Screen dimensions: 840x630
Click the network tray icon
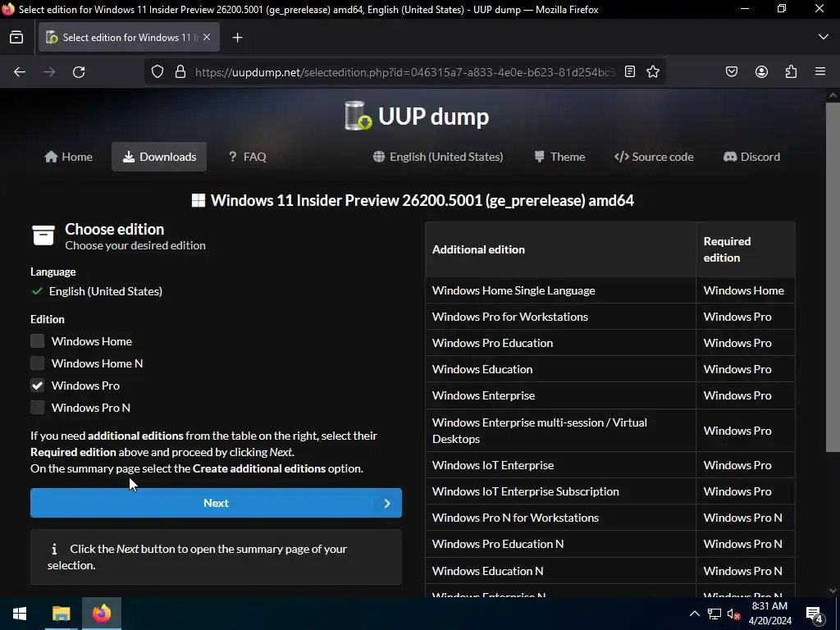(714, 614)
